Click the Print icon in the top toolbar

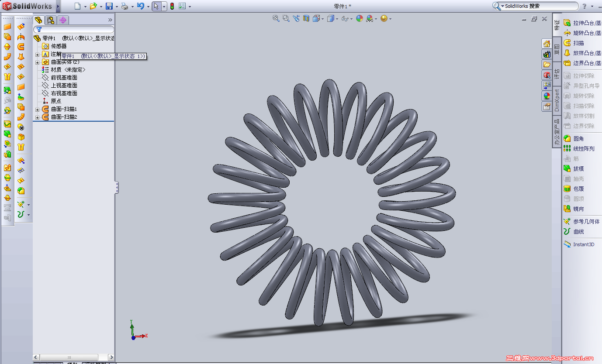(125, 6)
